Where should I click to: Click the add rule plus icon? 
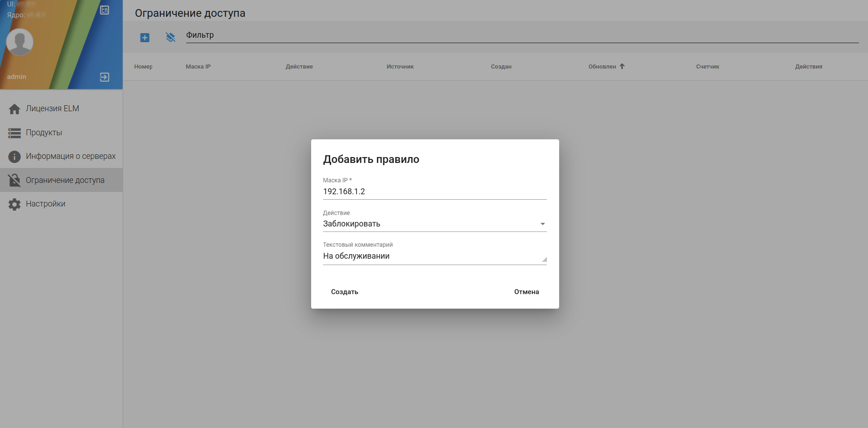145,38
